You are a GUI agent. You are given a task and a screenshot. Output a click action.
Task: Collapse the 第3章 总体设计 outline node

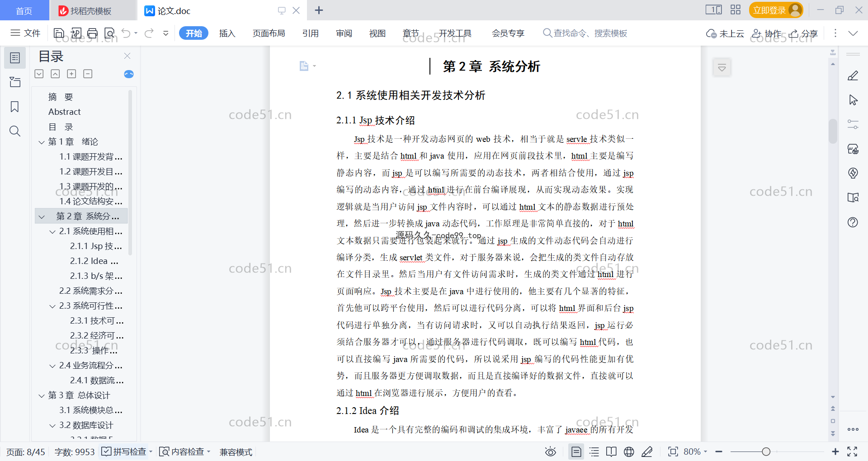[42, 396]
